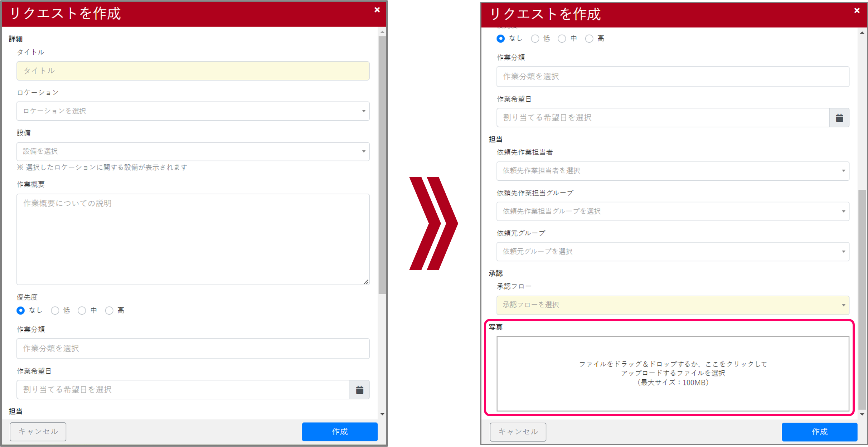Viewport: 868px width, 447px height.
Task: Open the 依頼元グループ dropdown
Action: click(673, 252)
